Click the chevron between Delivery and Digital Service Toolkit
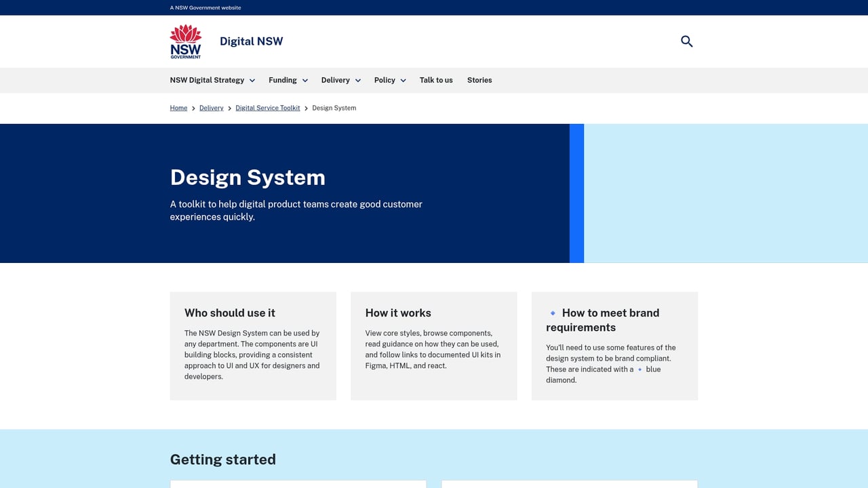The image size is (868, 488). (229, 108)
